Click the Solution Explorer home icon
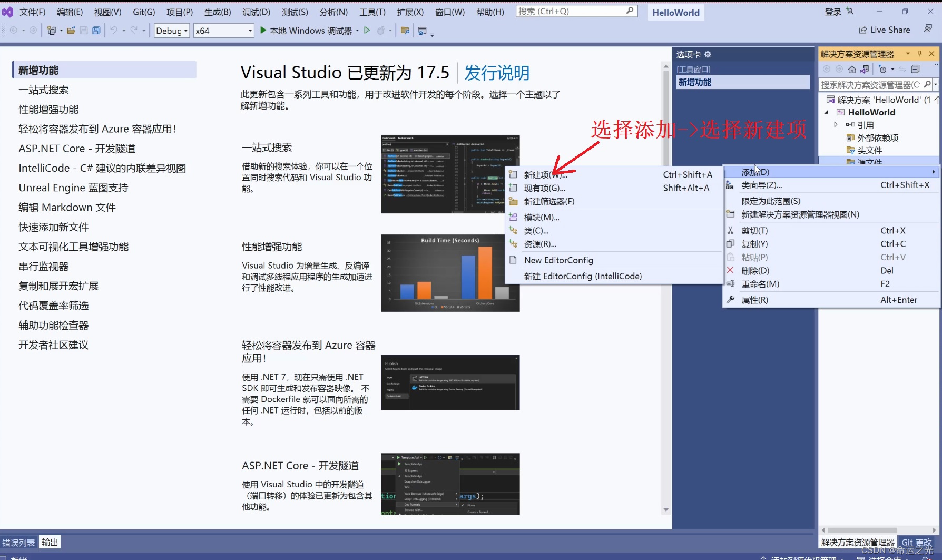The image size is (942, 560). point(852,69)
